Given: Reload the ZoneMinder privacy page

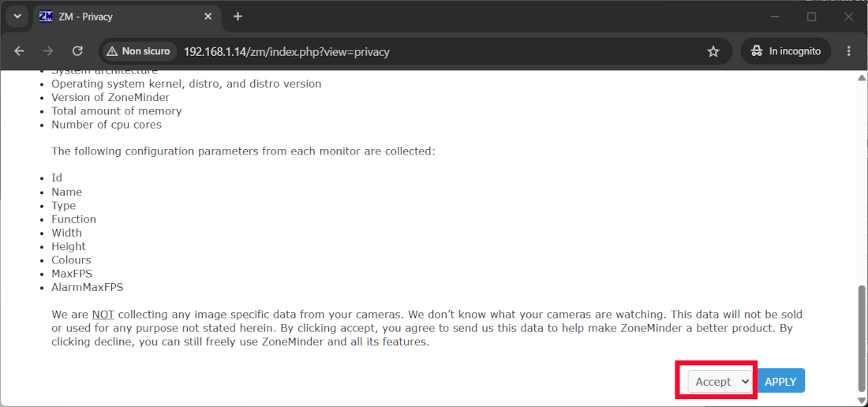Looking at the screenshot, I should click(x=77, y=51).
